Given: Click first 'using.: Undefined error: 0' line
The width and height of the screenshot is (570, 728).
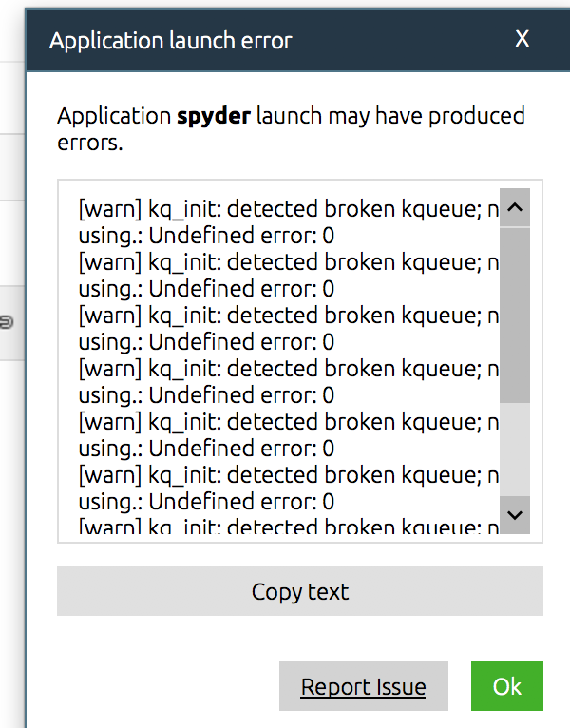Looking at the screenshot, I should [206, 235].
